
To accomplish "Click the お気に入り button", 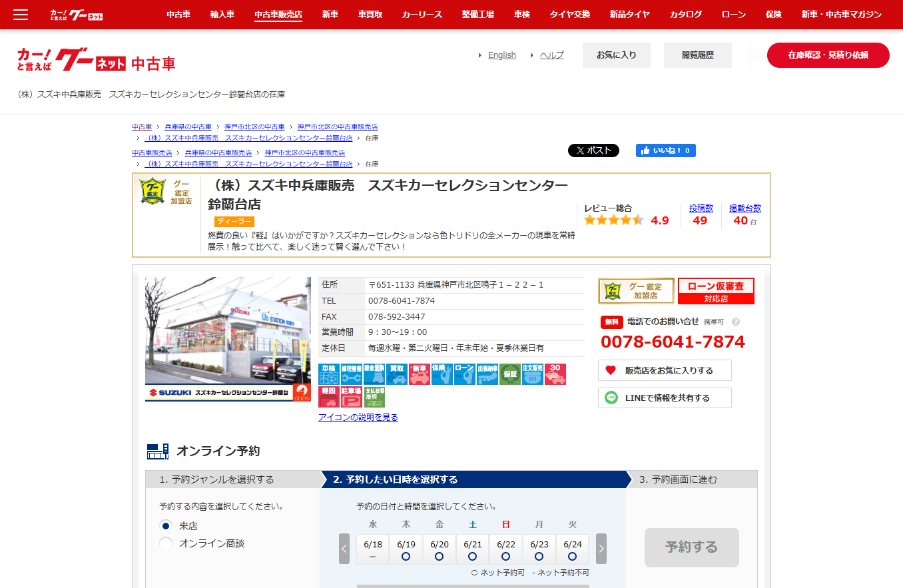I will click(617, 55).
